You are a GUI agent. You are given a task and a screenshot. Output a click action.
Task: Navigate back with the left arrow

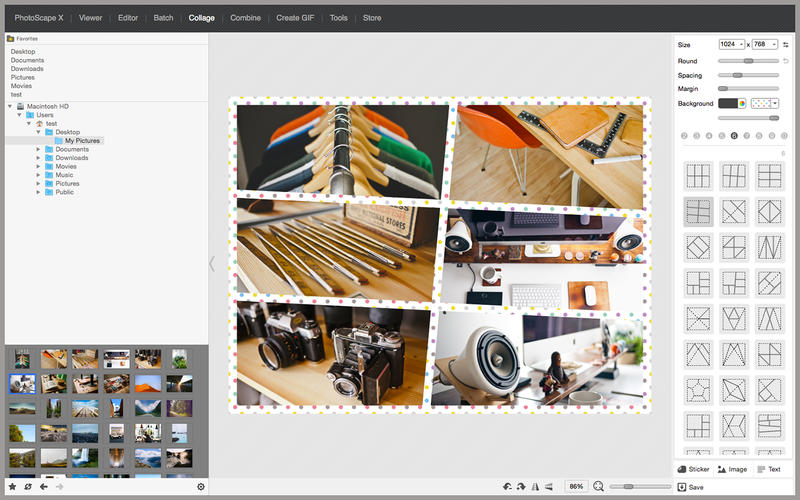tap(43, 487)
